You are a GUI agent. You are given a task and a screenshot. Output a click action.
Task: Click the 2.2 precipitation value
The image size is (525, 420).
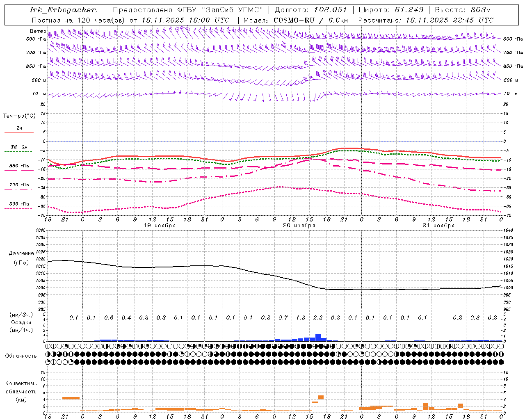tap(318, 317)
